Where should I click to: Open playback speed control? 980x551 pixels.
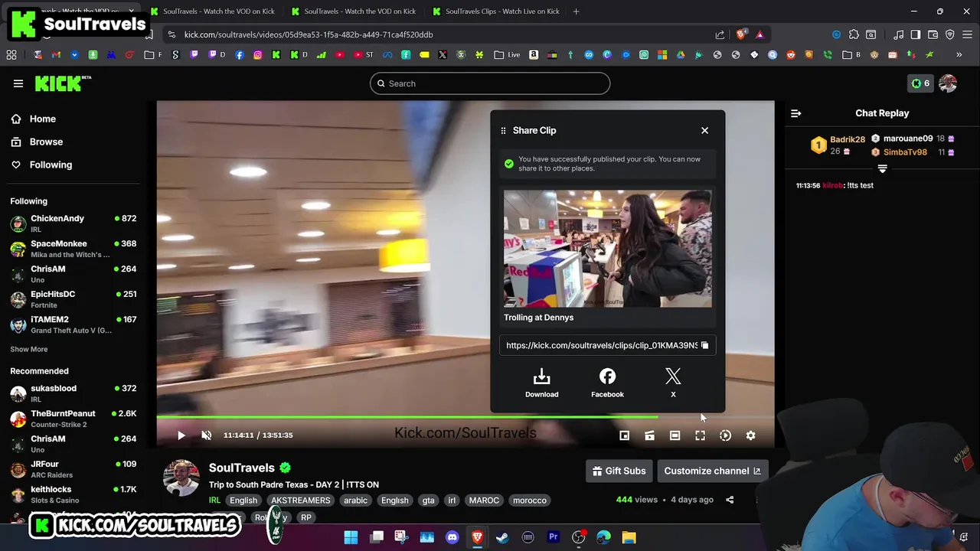tap(725, 435)
